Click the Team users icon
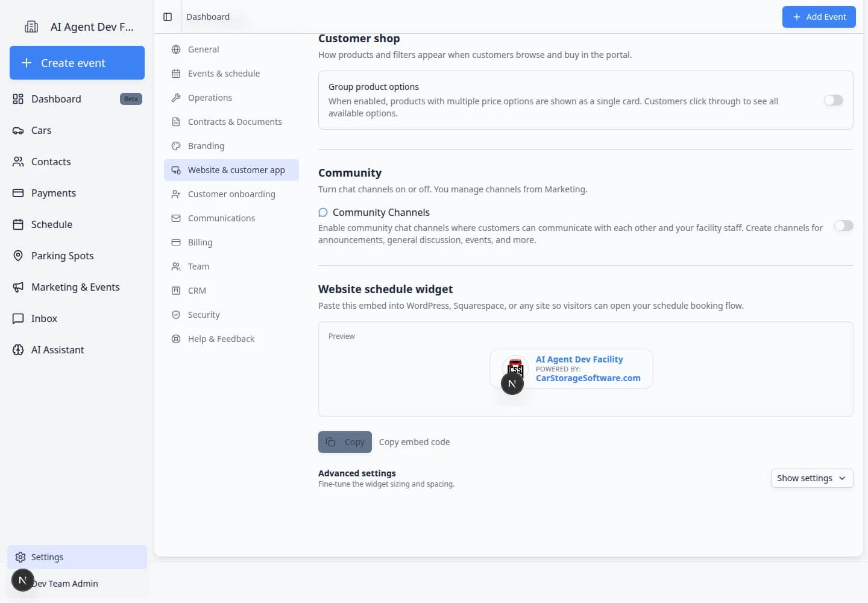This screenshot has width=868, height=603. point(176,267)
